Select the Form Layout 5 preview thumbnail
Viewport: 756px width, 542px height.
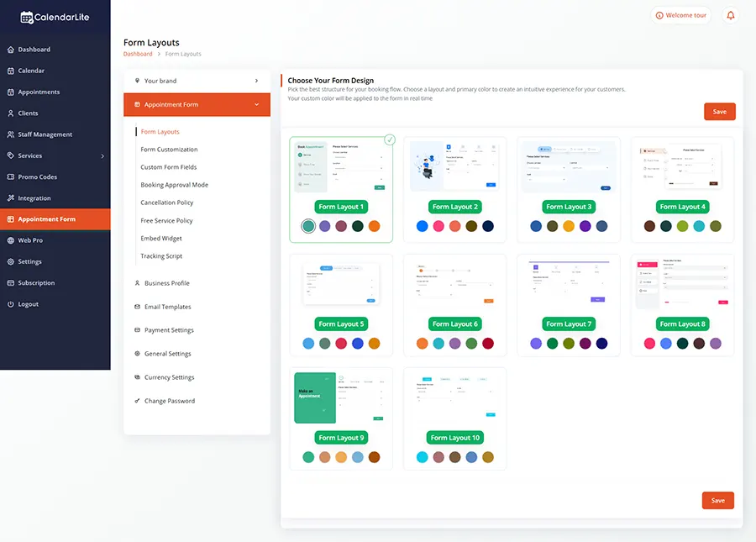[341, 285]
